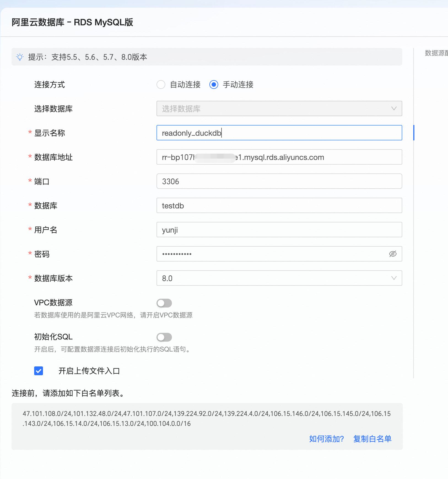The height and width of the screenshot is (479, 448).
Task: Select the 手动连接 radio button
Action: [214, 85]
